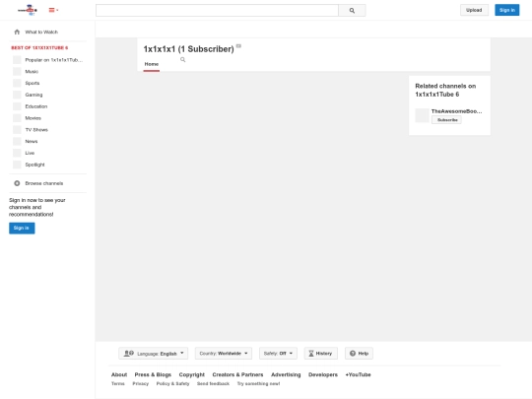Click Try something new! footer link
Image resolution: width=532 pixels, height=399 pixels.
point(258,384)
